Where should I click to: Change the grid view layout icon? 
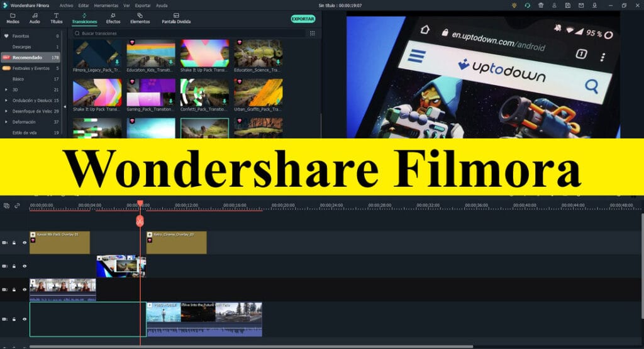coord(312,33)
